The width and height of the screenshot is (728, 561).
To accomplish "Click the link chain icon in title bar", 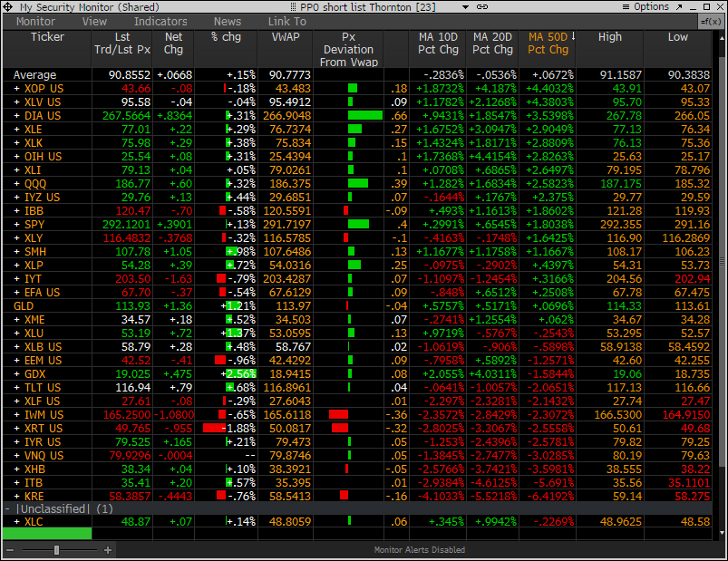I will click(482, 7).
